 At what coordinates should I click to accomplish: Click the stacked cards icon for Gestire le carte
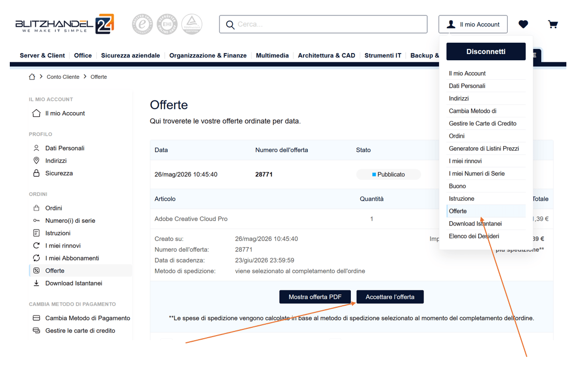(x=37, y=330)
